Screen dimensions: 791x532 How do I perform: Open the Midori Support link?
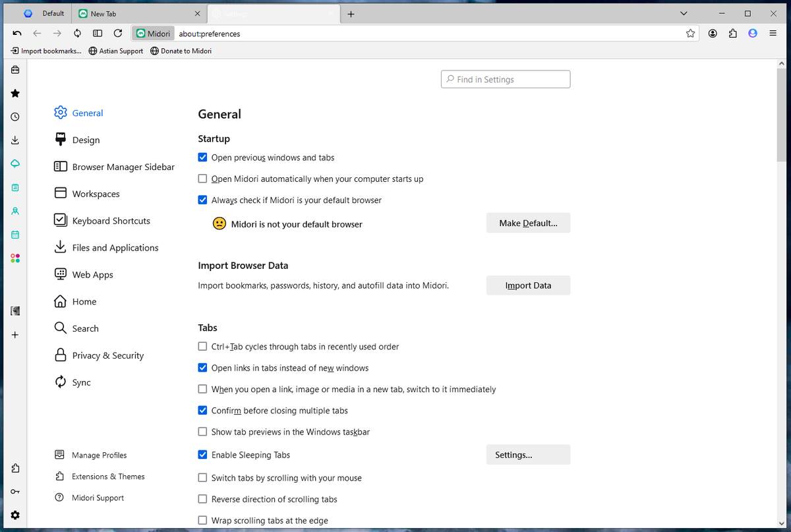(x=90, y=498)
